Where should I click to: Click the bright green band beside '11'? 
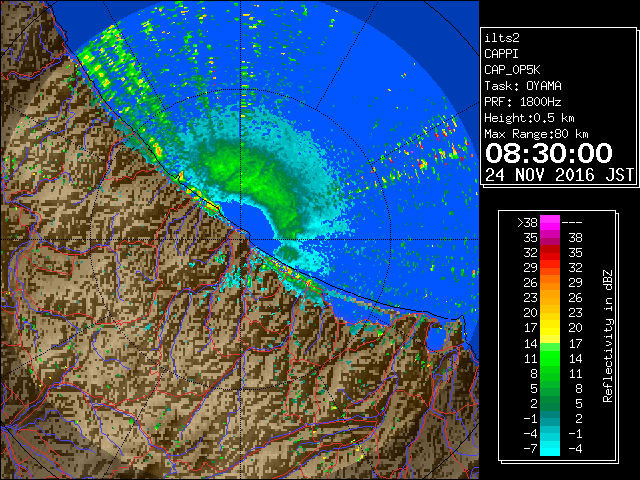(550, 358)
